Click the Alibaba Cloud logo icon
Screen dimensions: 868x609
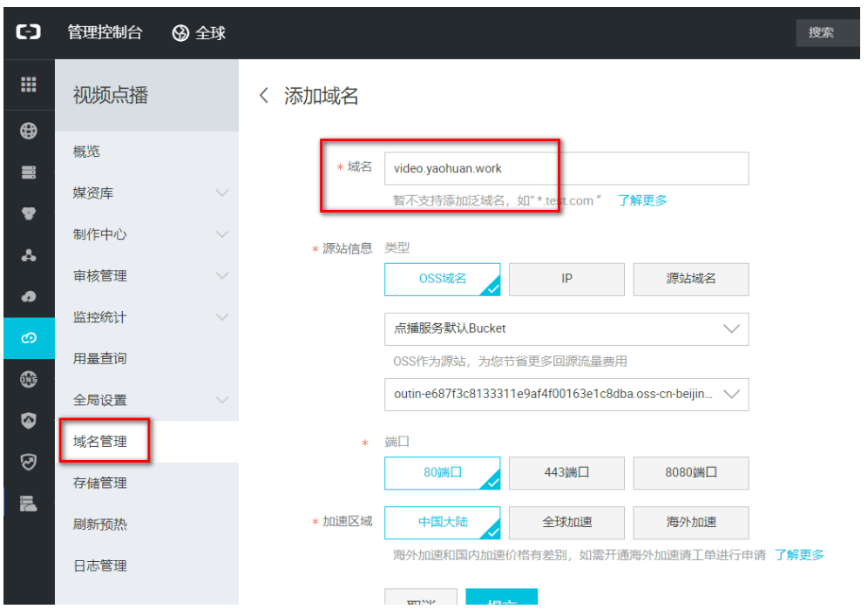pos(28,32)
